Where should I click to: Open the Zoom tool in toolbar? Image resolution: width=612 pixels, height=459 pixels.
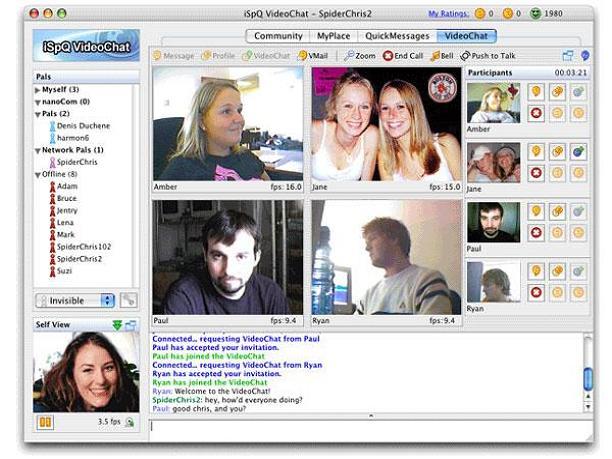pyautogui.click(x=359, y=56)
